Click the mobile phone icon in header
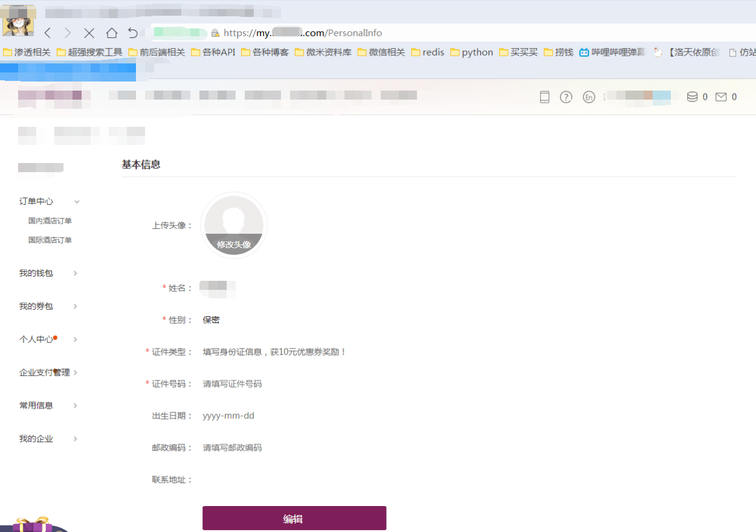 pos(544,97)
